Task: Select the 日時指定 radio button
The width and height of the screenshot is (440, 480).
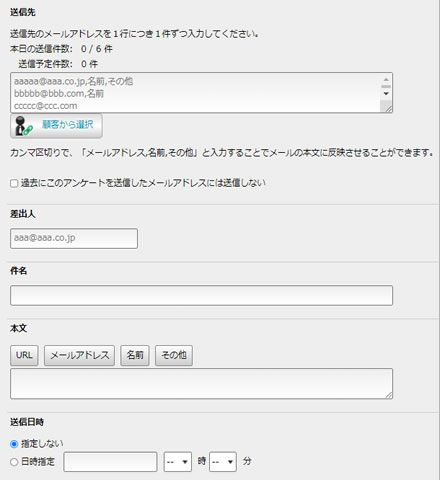Action: pyautogui.click(x=14, y=462)
